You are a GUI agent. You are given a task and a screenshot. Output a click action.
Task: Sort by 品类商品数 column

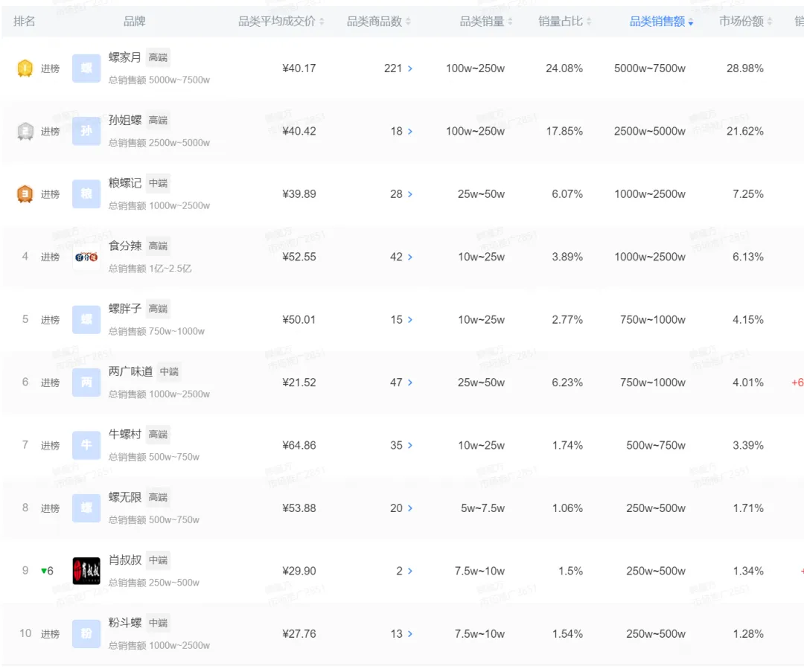point(378,22)
